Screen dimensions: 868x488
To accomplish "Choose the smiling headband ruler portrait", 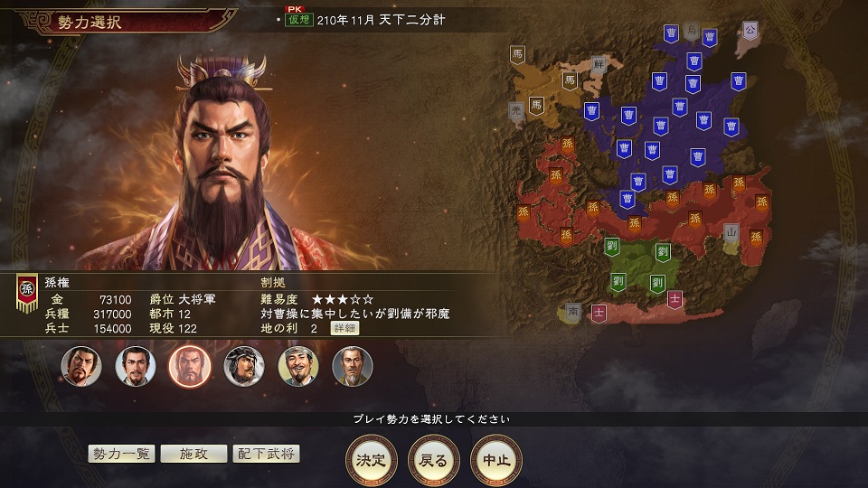I will (x=297, y=366).
